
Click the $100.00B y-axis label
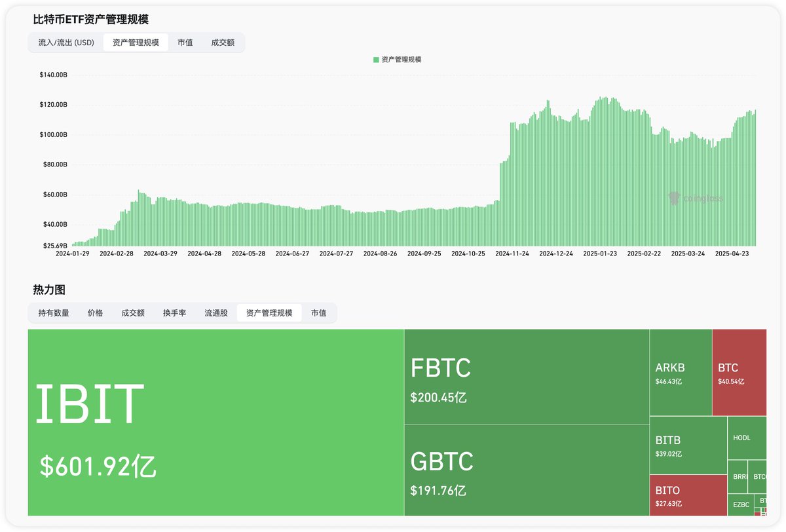[x=53, y=135]
